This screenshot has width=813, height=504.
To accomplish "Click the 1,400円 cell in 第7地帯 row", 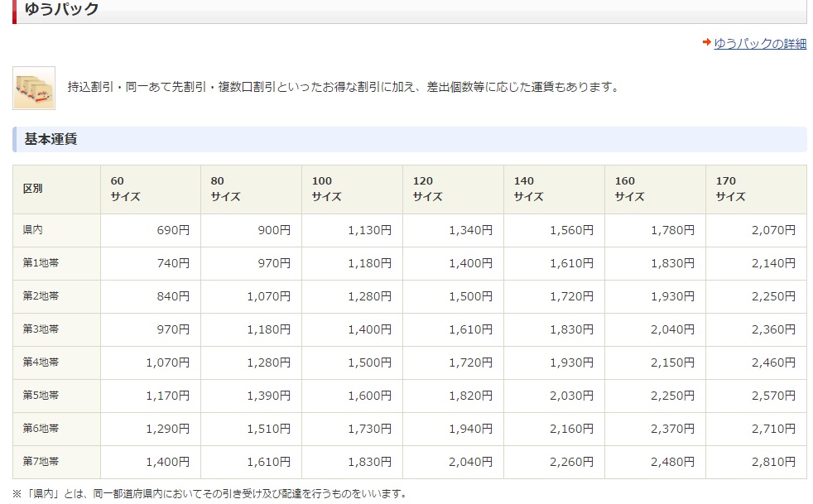I will click(151, 462).
